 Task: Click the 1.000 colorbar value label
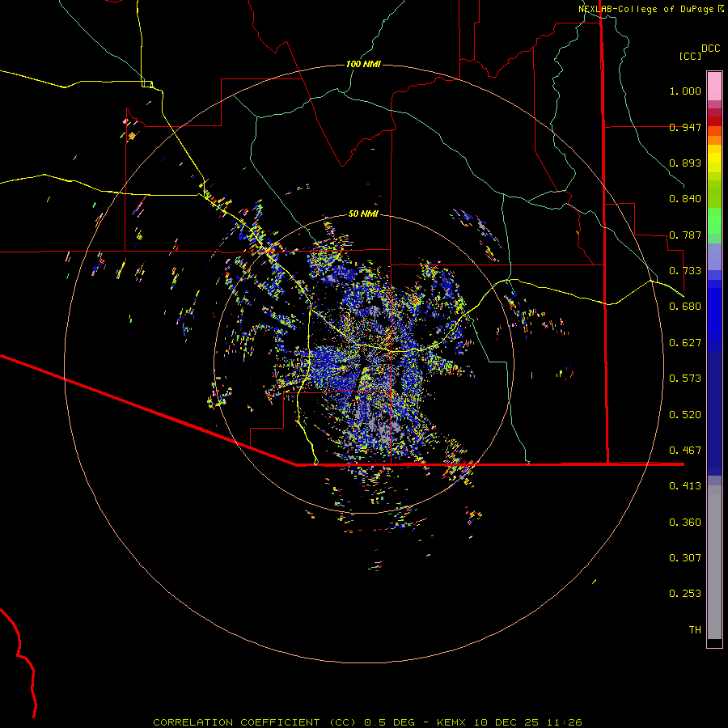(x=685, y=91)
